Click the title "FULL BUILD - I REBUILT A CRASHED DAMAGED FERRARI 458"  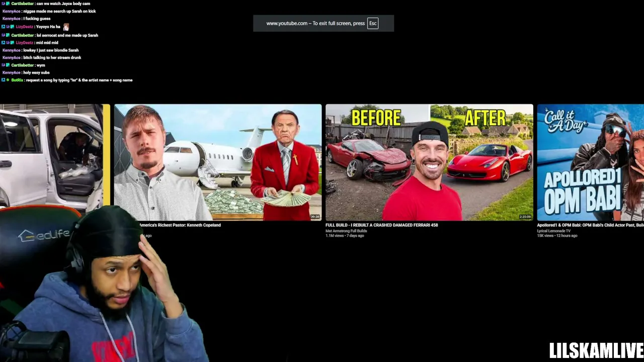[x=382, y=225]
